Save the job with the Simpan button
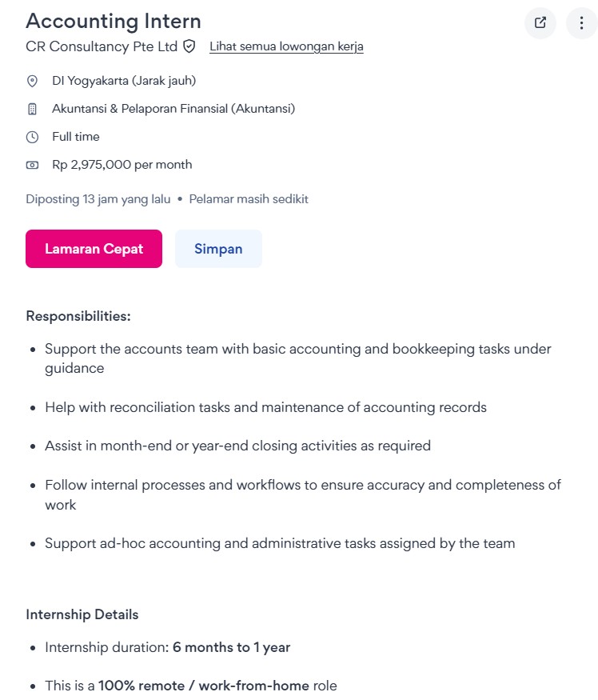Image resolution: width=598 pixels, height=700 pixels. click(x=218, y=249)
